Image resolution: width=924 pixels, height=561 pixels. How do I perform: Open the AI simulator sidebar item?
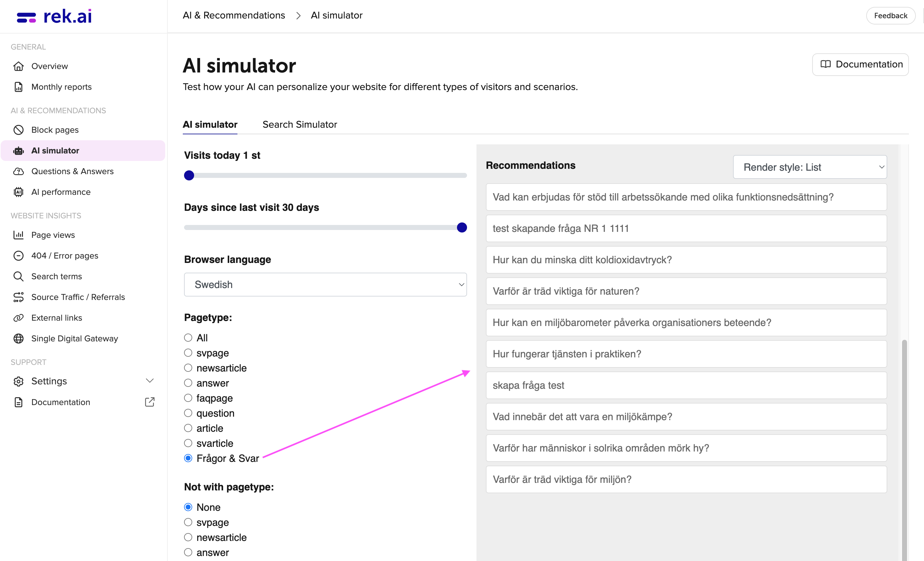coord(55,150)
